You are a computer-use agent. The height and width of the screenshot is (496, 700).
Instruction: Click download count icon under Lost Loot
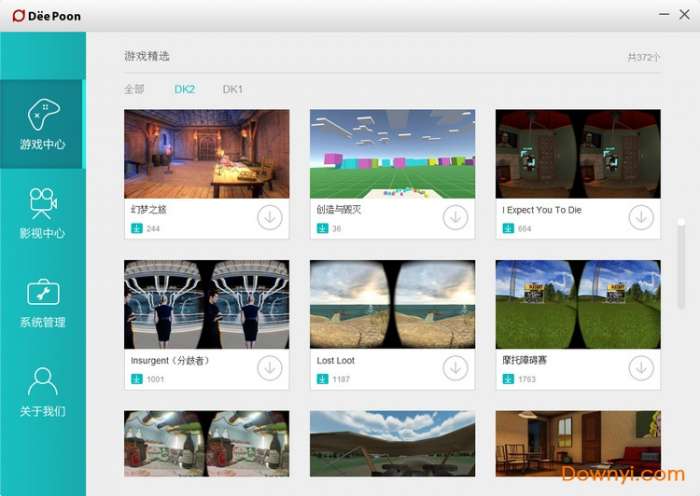point(322,379)
